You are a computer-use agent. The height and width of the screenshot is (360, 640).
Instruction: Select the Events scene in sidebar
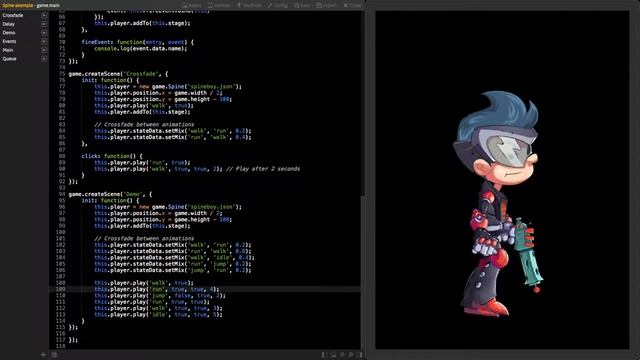pos(9,41)
